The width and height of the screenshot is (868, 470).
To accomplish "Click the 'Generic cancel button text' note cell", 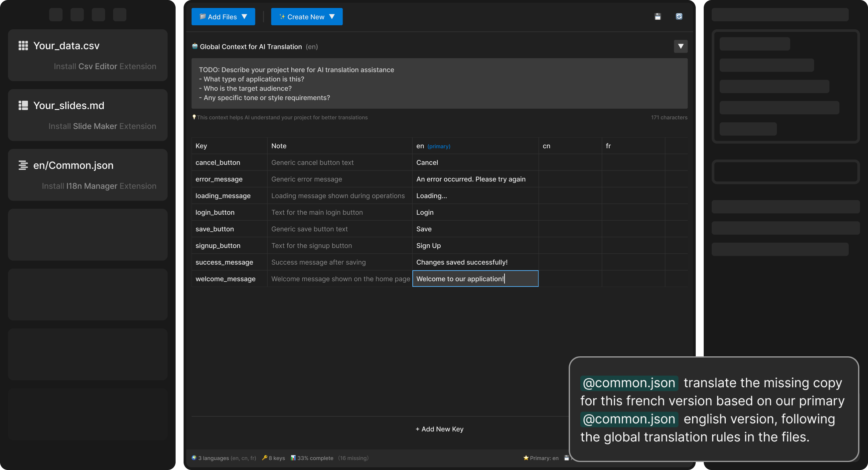I will [x=340, y=162].
